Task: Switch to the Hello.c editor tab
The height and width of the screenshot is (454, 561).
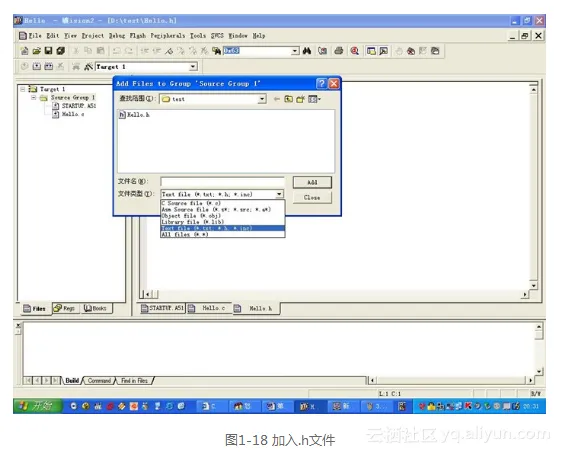Action: pyautogui.click(x=209, y=308)
